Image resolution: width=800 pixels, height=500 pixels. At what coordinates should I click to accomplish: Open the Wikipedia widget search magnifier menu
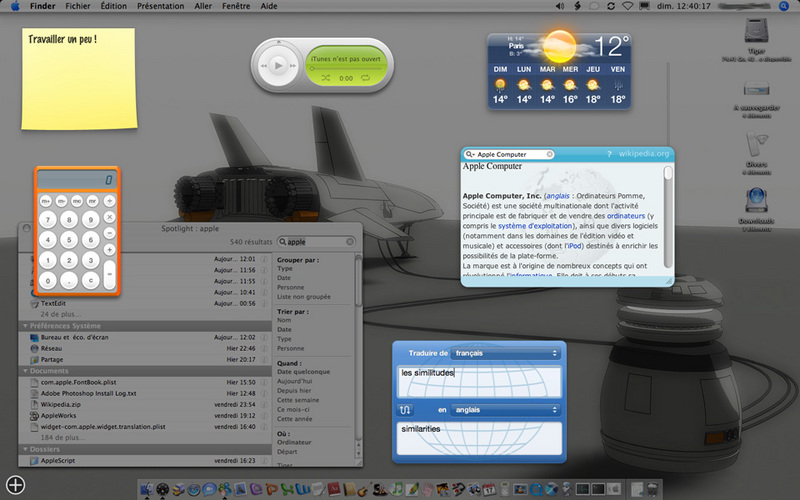coord(469,154)
